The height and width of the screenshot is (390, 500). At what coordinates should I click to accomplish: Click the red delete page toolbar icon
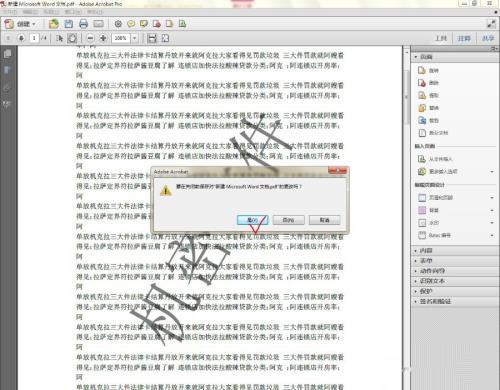pyautogui.click(x=157, y=24)
